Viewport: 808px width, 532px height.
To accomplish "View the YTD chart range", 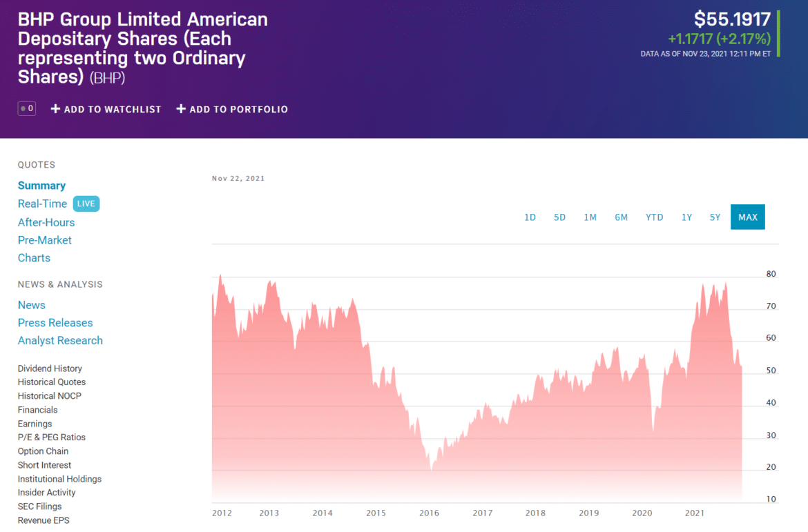I will 654,217.
